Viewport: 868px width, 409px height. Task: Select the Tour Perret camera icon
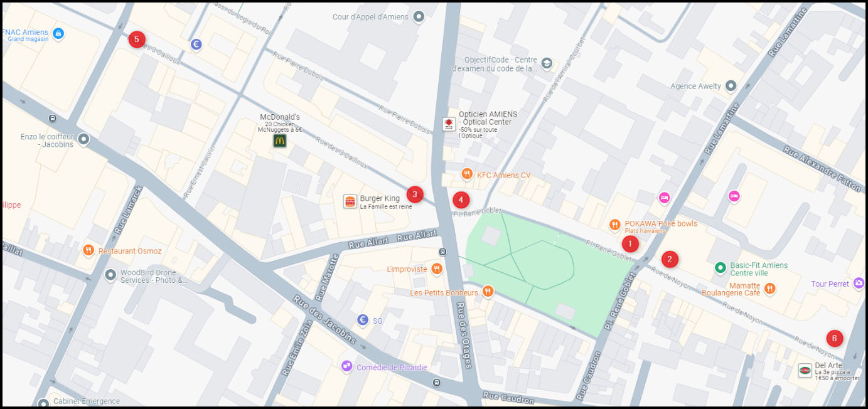click(859, 284)
